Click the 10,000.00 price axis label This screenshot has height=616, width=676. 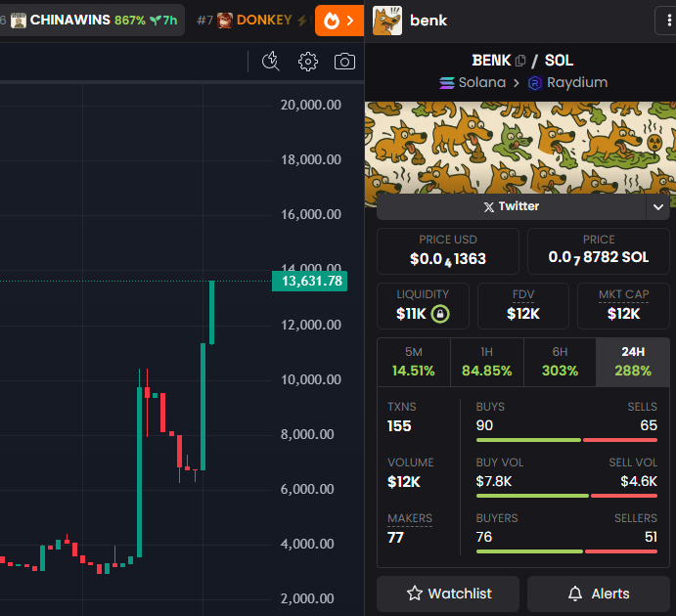click(x=311, y=379)
